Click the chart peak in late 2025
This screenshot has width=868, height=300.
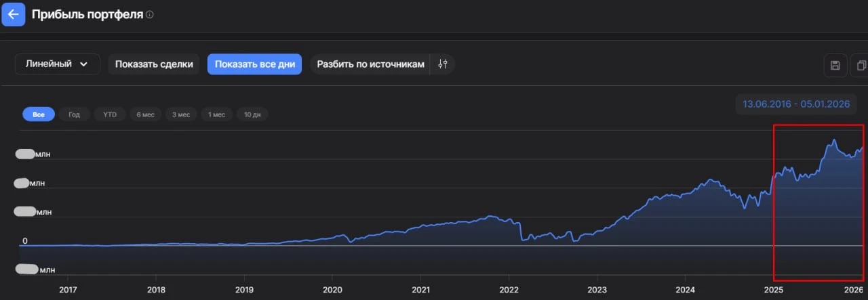click(834, 140)
